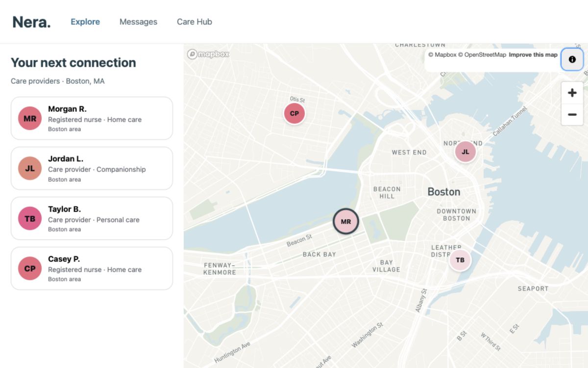Click the © Mapbox attribution link

442,55
